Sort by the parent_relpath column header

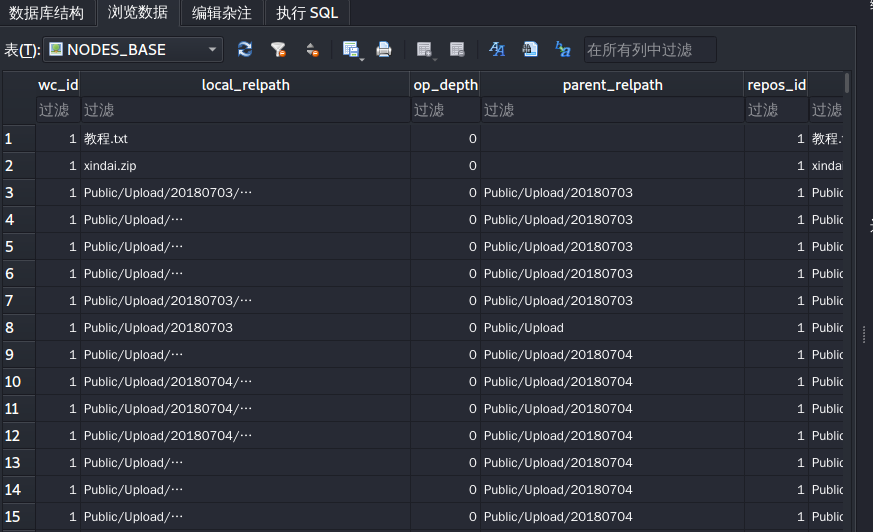[x=612, y=85]
